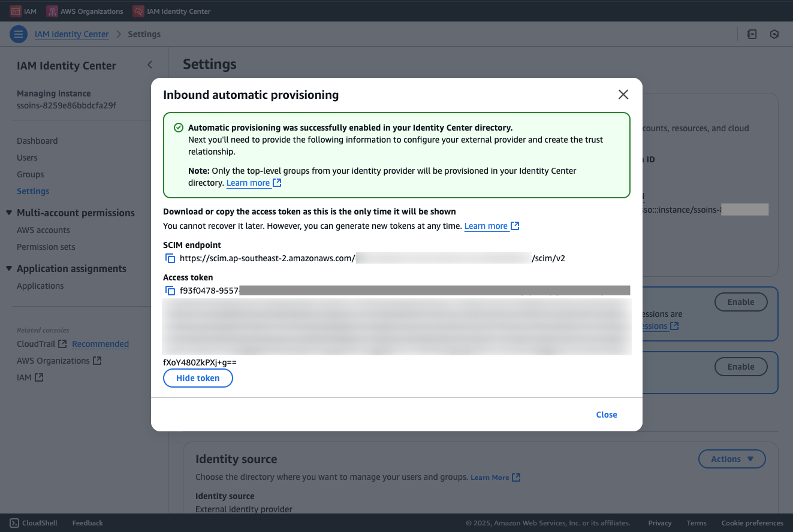Viewport: 793px width, 532px height.
Task: Open the Amazon Q assistant icon top right
Action: [774, 34]
